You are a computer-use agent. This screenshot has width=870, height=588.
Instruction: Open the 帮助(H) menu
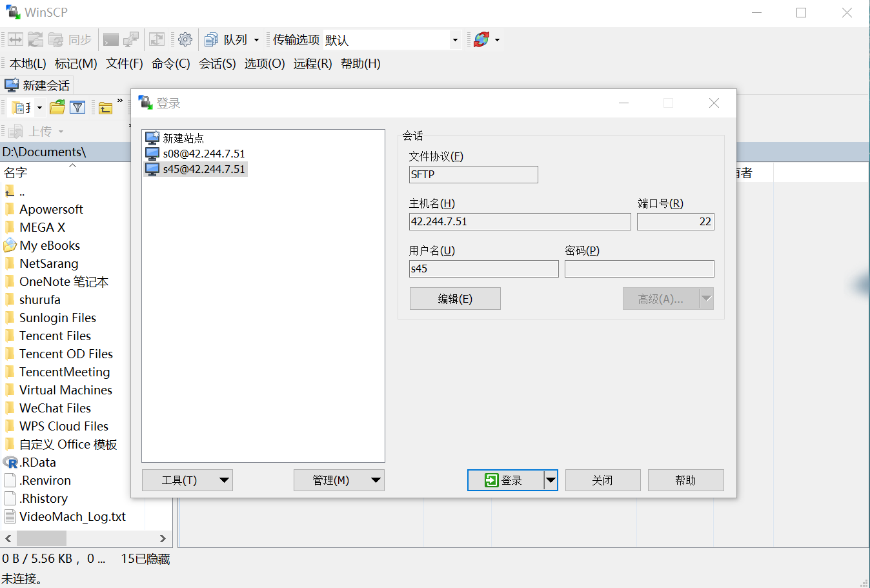click(x=361, y=63)
